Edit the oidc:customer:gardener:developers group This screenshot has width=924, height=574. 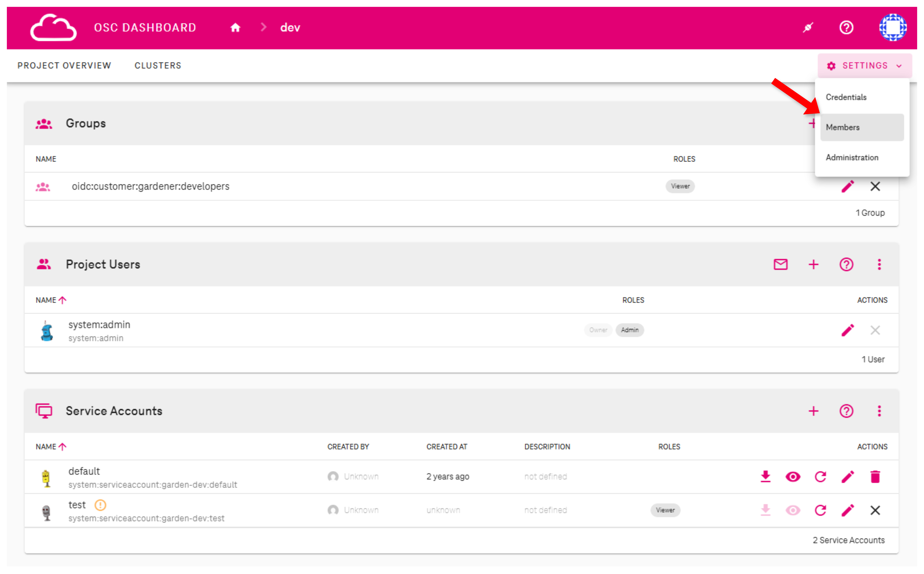pyautogui.click(x=848, y=186)
